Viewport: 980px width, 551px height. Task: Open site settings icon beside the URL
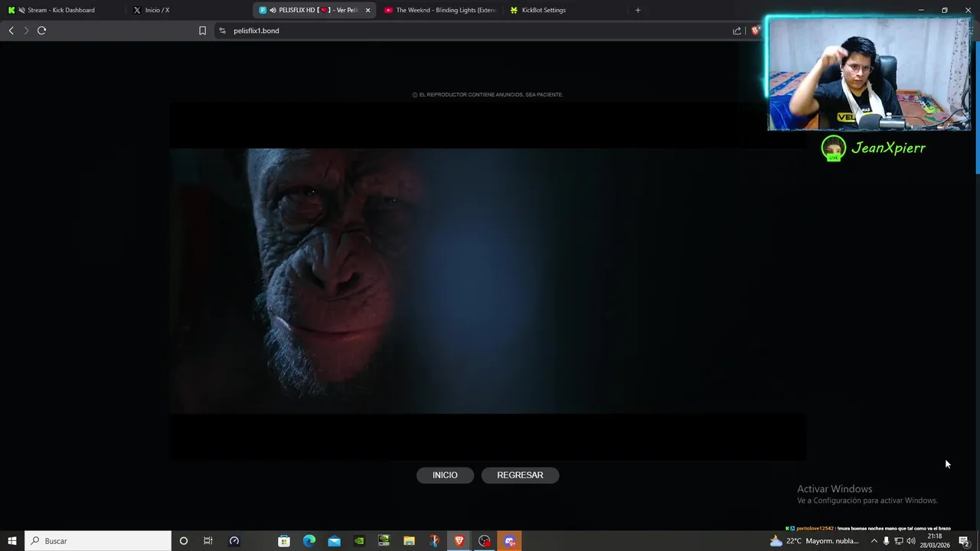222,31
